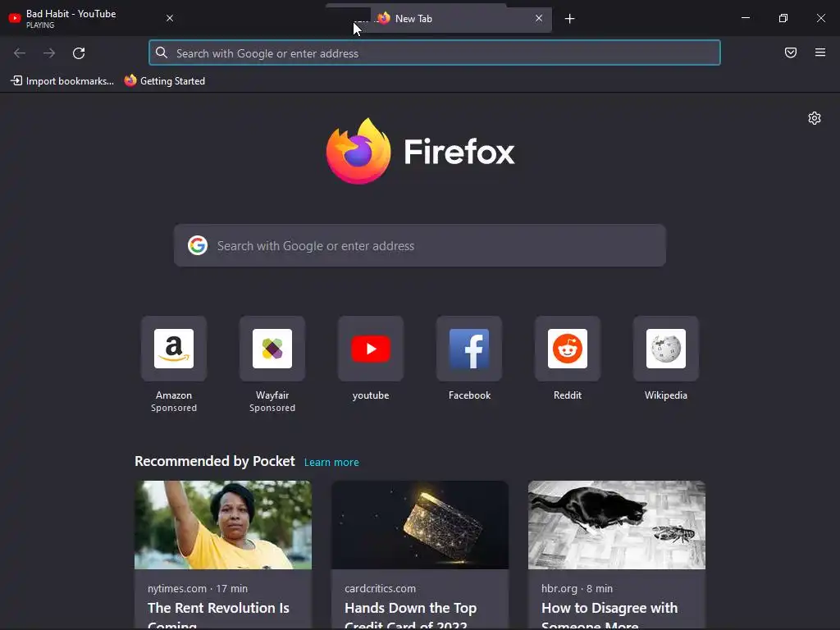
Task: Open the Save to Pocket button
Action: (x=791, y=52)
